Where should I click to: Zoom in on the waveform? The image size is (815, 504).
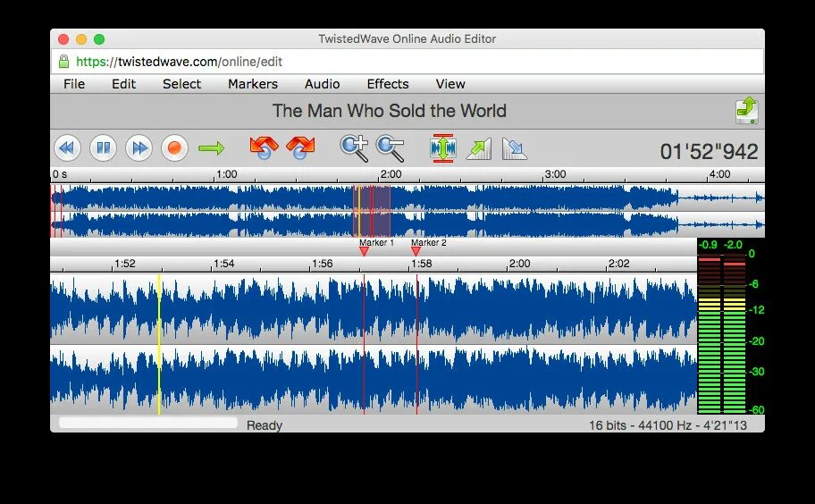click(x=354, y=148)
